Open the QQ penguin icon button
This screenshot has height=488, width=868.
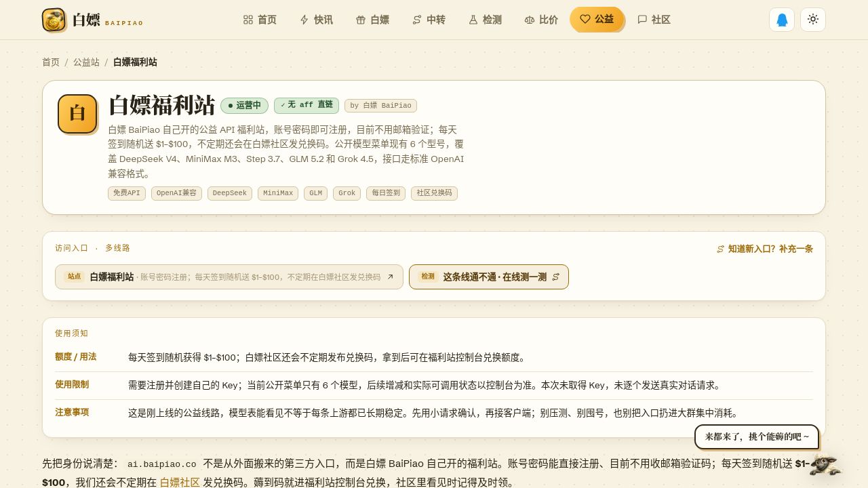point(782,20)
